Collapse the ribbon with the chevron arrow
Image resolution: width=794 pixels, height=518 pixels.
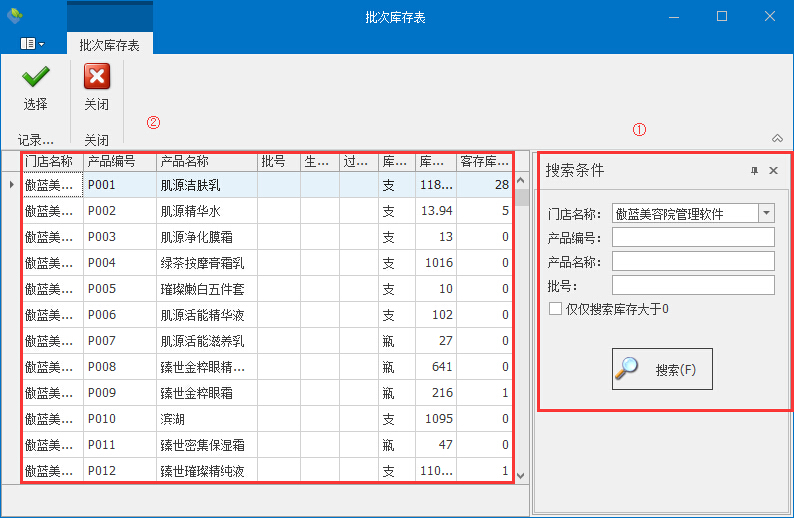coord(777,138)
